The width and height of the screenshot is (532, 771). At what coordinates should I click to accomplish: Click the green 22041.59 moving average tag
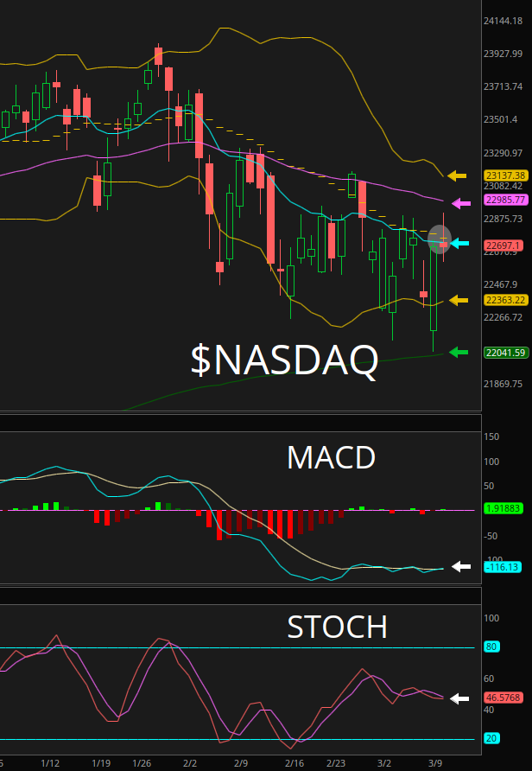point(506,353)
